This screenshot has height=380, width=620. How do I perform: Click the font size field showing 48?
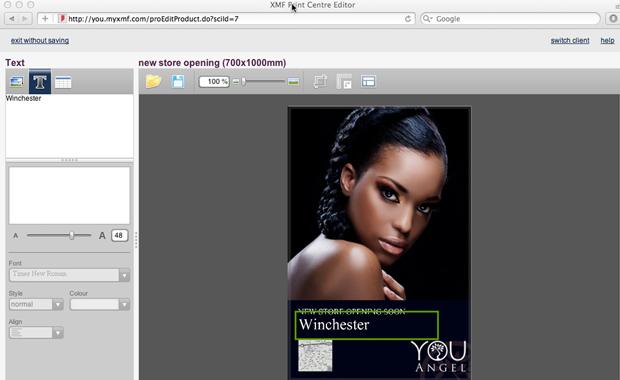pyautogui.click(x=119, y=235)
